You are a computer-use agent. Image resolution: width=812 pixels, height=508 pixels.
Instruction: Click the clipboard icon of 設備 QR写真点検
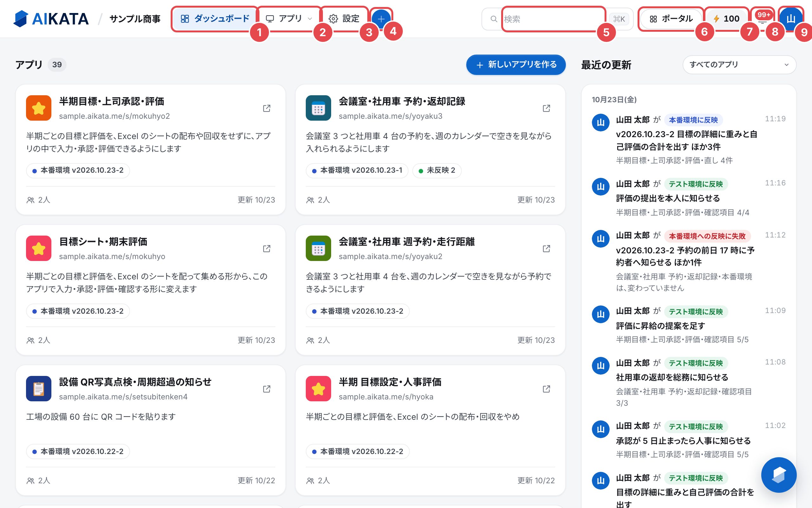[x=39, y=388]
